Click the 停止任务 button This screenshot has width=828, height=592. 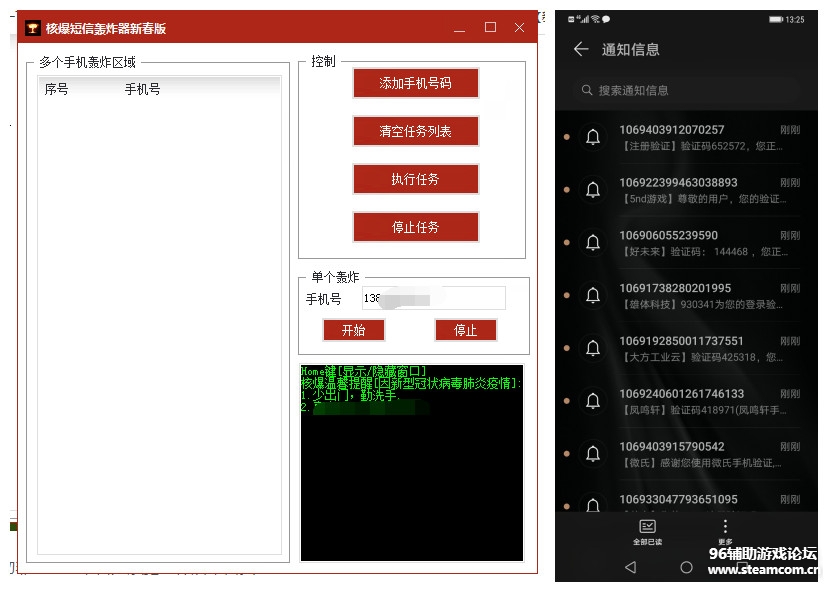click(x=415, y=227)
